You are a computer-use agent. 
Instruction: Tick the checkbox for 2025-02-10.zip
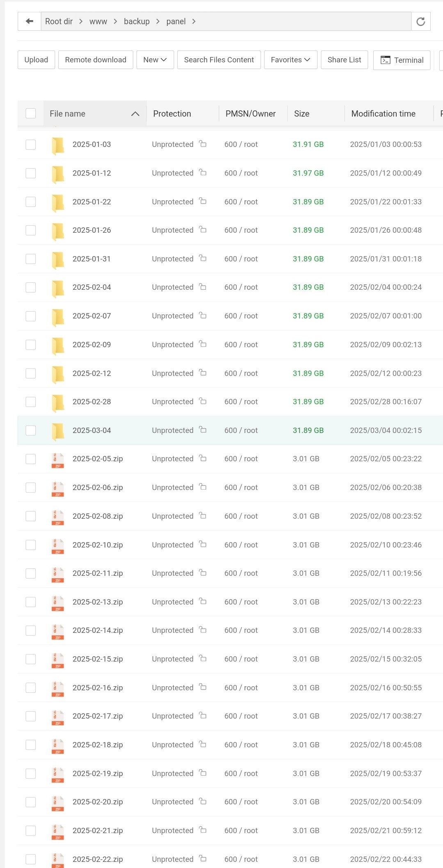(x=31, y=545)
